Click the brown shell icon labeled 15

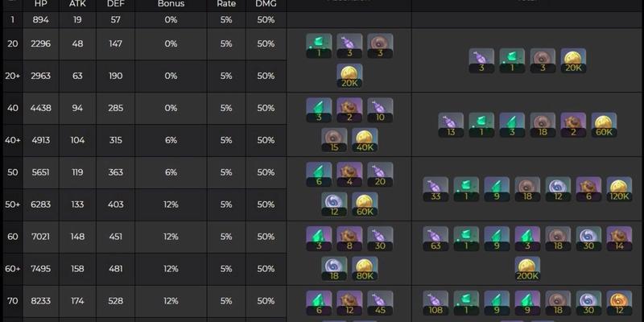(334, 140)
